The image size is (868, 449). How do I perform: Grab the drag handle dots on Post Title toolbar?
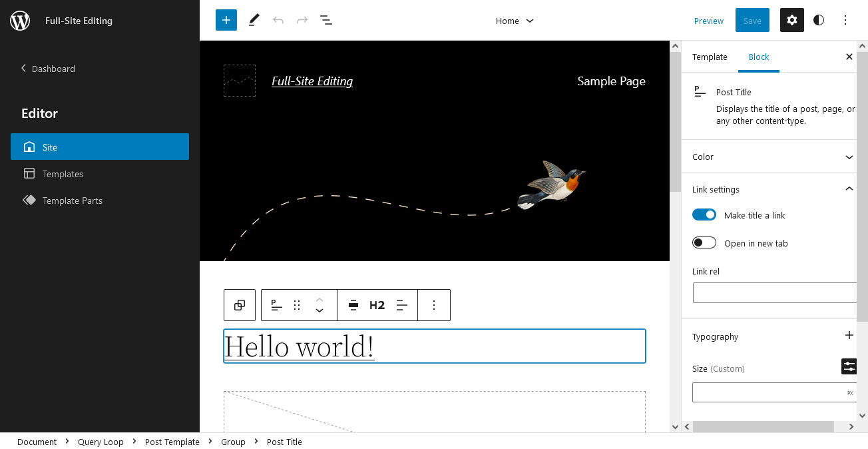click(x=296, y=304)
